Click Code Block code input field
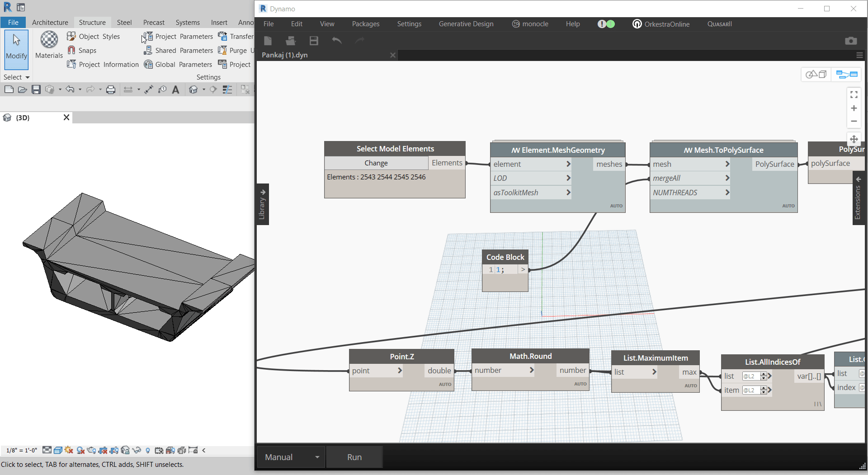868x475 pixels. [505, 269]
